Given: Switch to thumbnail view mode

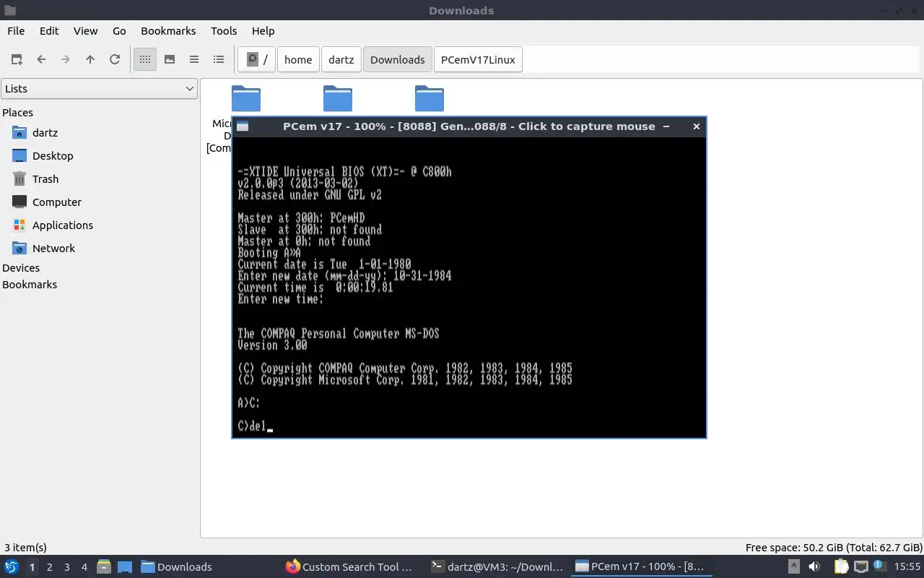Looking at the screenshot, I should tap(170, 59).
